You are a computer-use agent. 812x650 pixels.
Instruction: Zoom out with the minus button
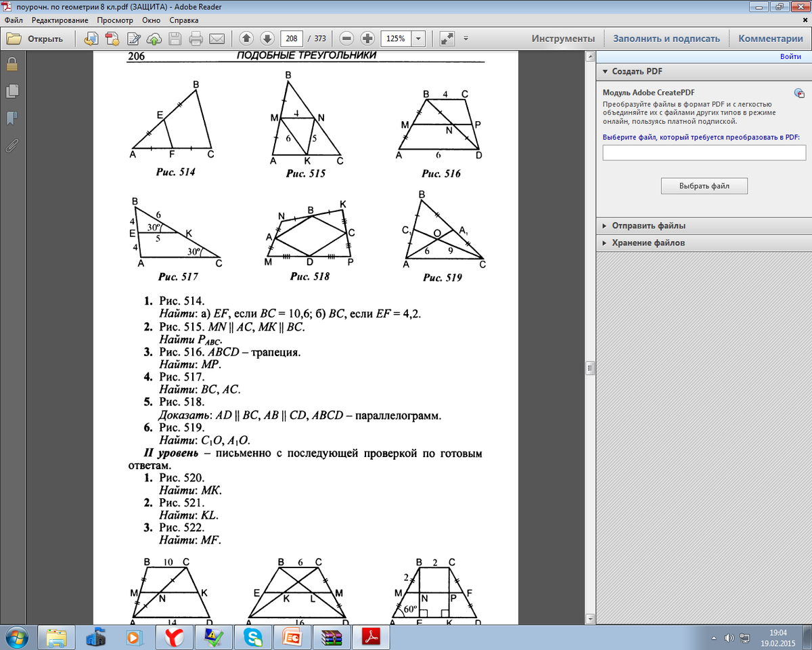pyautogui.click(x=346, y=39)
